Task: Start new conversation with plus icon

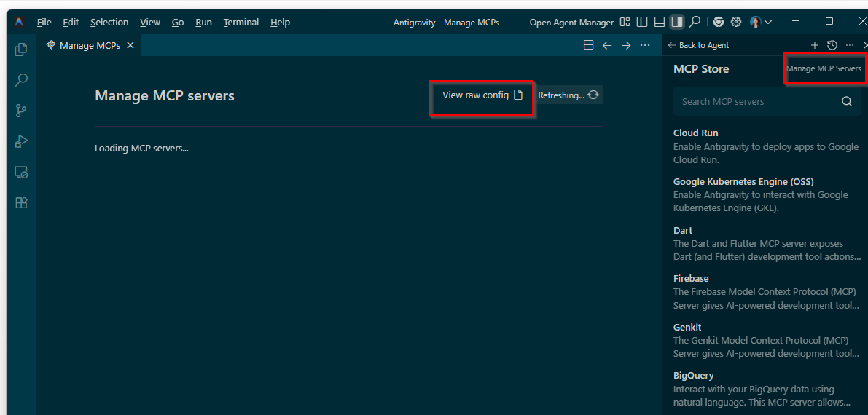Action: tap(814, 45)
